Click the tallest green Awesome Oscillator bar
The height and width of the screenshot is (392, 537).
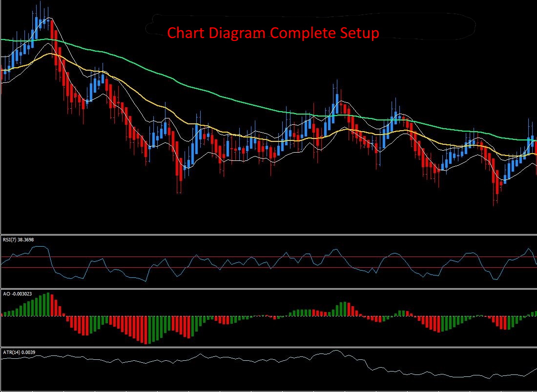pos(48,304)
